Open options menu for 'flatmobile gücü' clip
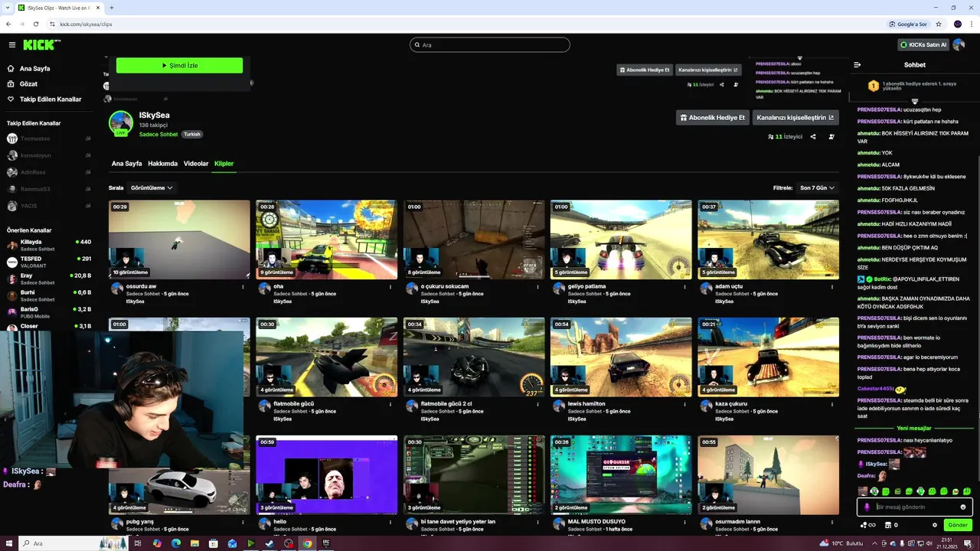Screen dimensions: 980x551 point(390,404)
